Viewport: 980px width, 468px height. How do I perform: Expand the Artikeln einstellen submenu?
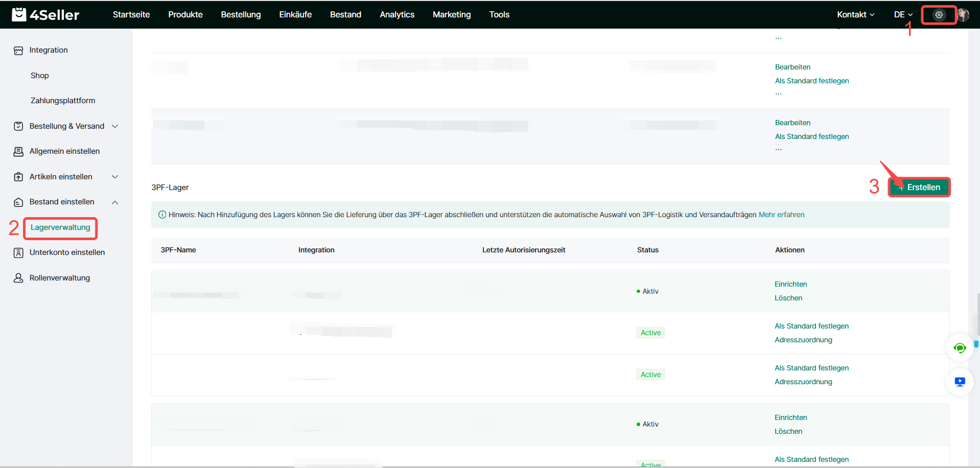click(115, 177)
